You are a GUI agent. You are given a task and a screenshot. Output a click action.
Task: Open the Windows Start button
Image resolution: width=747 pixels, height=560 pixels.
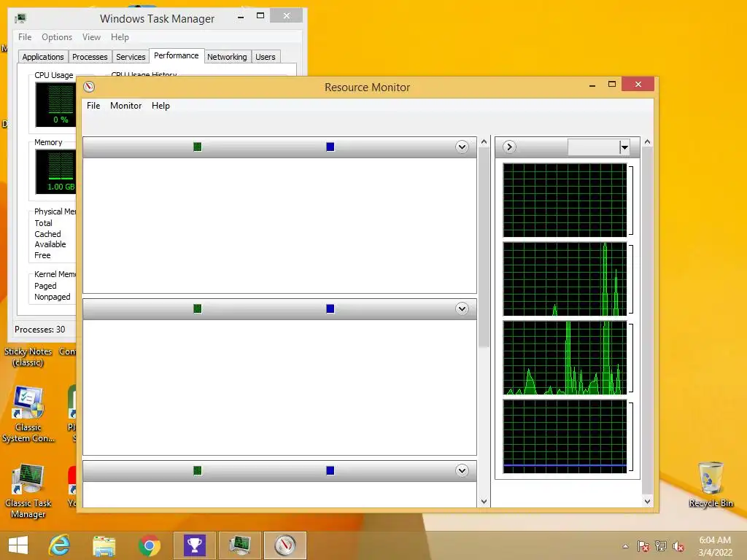point(18,545)
